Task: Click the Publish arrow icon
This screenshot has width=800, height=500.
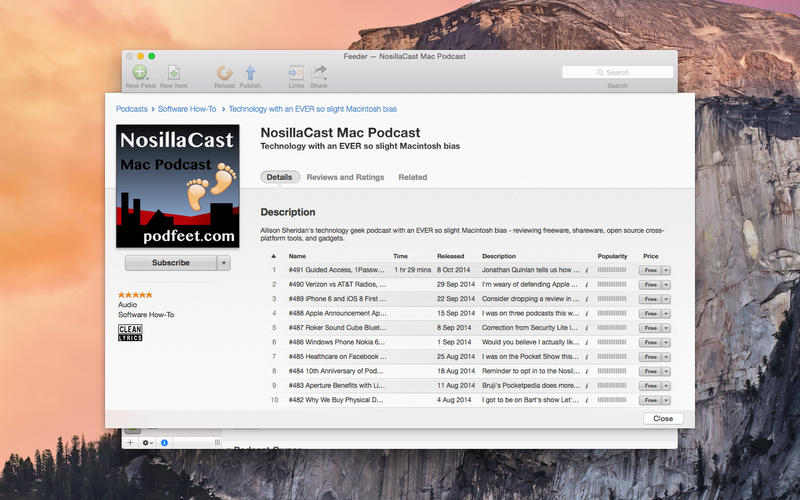Action: [250, 72]
